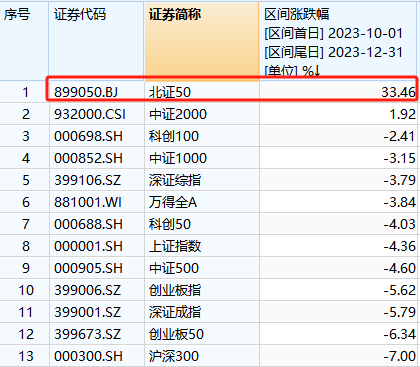Click the 33.46 change value
Image resolution: width=420 pixels, height=367 pixels.
[x=399, y=92]
